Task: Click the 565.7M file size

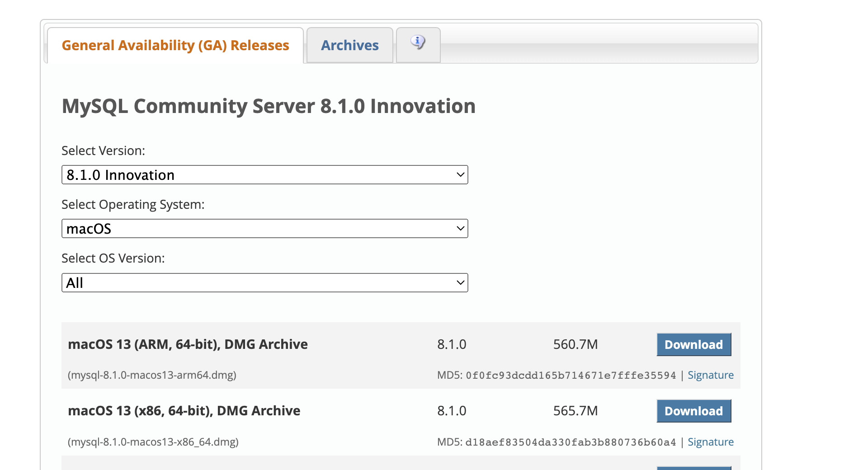Action: (x=576, y=411)
